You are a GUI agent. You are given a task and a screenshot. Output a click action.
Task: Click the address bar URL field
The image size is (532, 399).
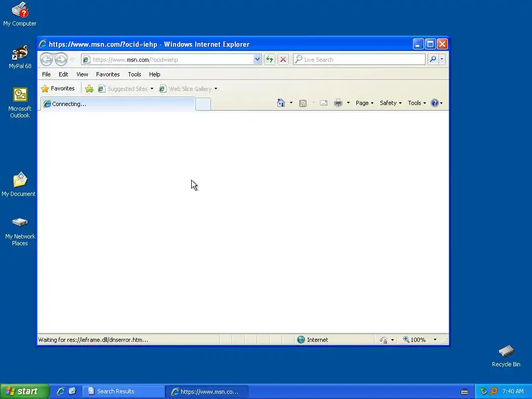coord(172,60)
